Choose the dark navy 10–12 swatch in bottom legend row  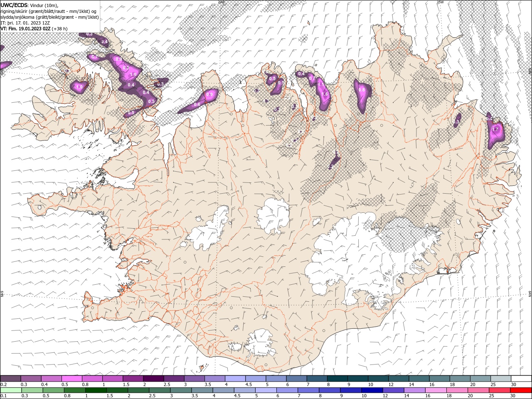pyautogui.click(x=372, y=390)
